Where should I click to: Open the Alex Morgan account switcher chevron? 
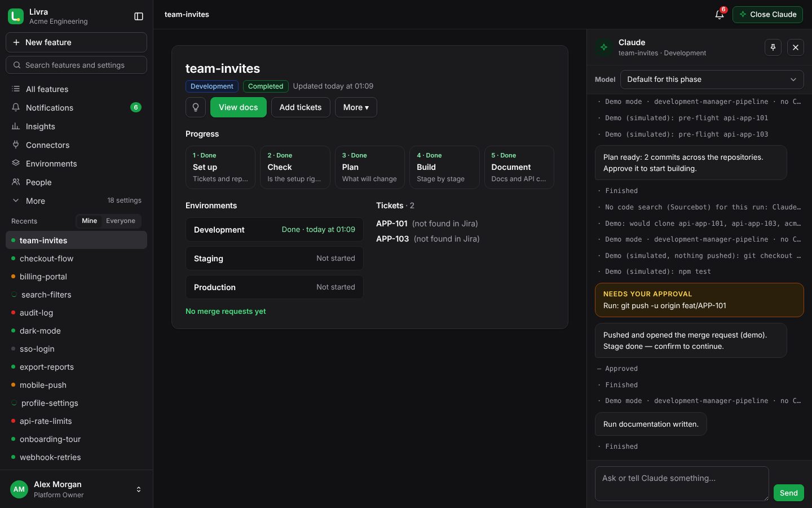tap(139, 489)
